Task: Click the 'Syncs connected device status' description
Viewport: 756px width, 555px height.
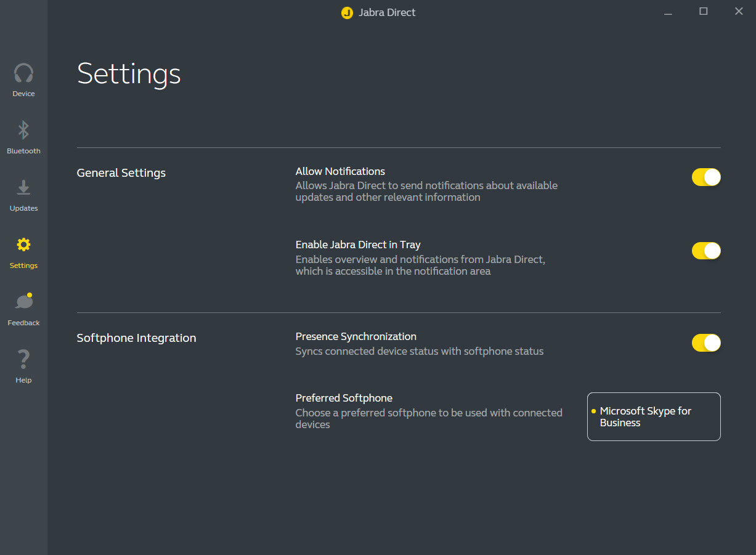Action: (x=420, y=351)
